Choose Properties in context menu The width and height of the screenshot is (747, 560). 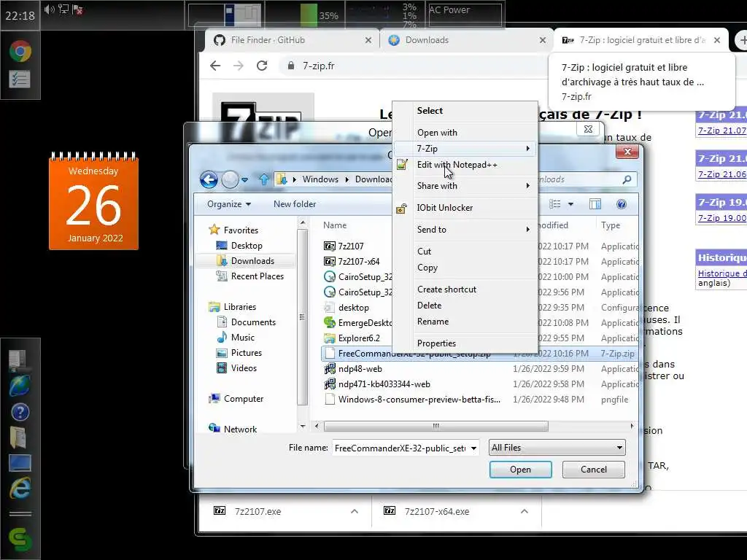click(x=465, y=343)
